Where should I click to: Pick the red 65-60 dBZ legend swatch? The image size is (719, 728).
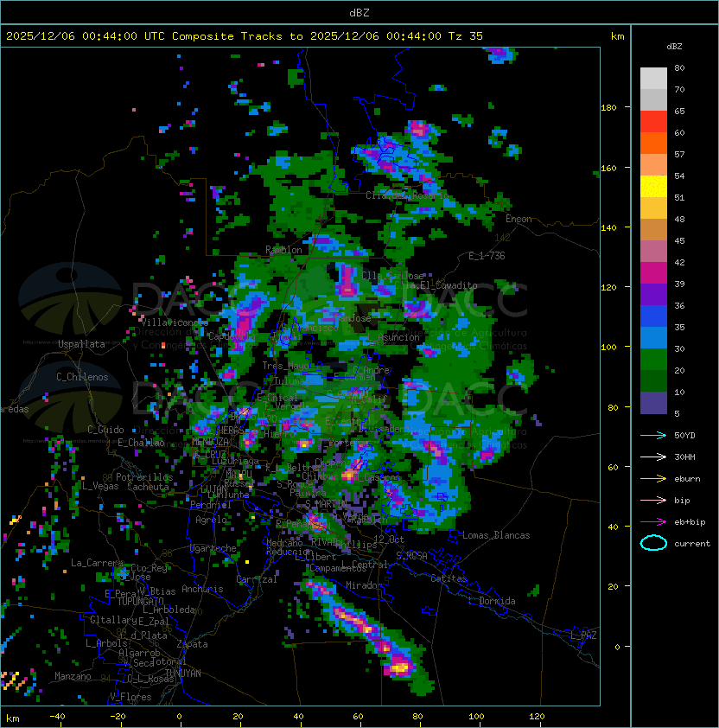pyautogui.click(x=653, y=122)
